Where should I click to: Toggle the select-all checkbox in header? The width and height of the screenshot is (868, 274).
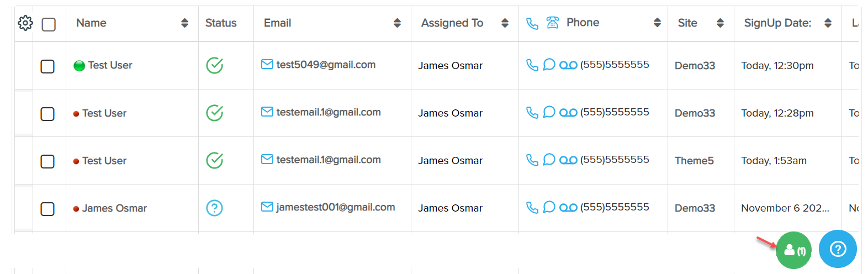(x=49, y=24)
